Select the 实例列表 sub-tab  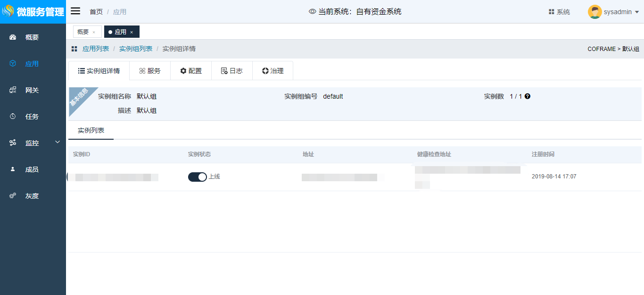point(91,130)
